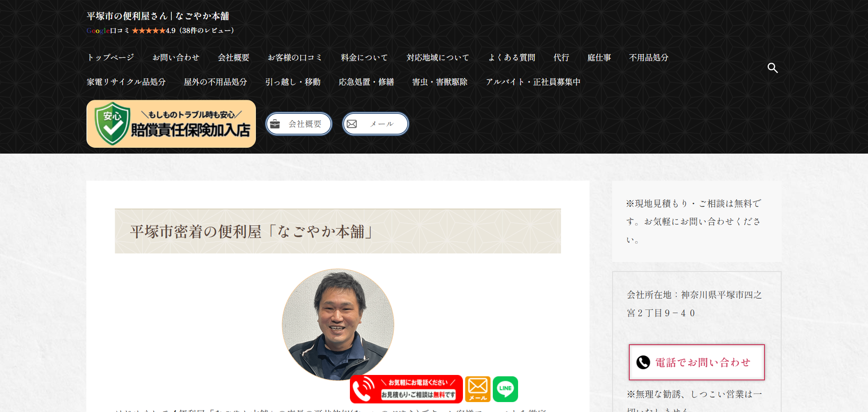Screen dimensions: 868x412
Task: Open the 代行 menu item
Action: [561, 57]
